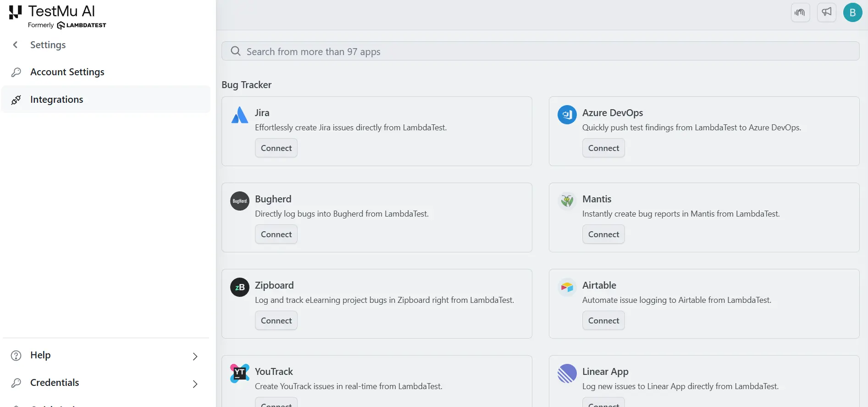
Task: Click 'Directly log bugs into Bugherd' text
Action: click(342, 214)
